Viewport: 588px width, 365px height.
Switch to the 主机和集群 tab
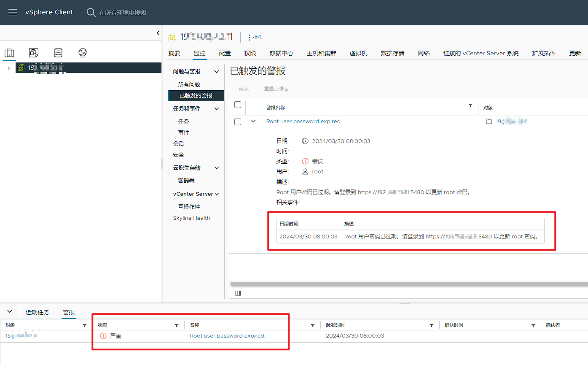coord(321,53)
